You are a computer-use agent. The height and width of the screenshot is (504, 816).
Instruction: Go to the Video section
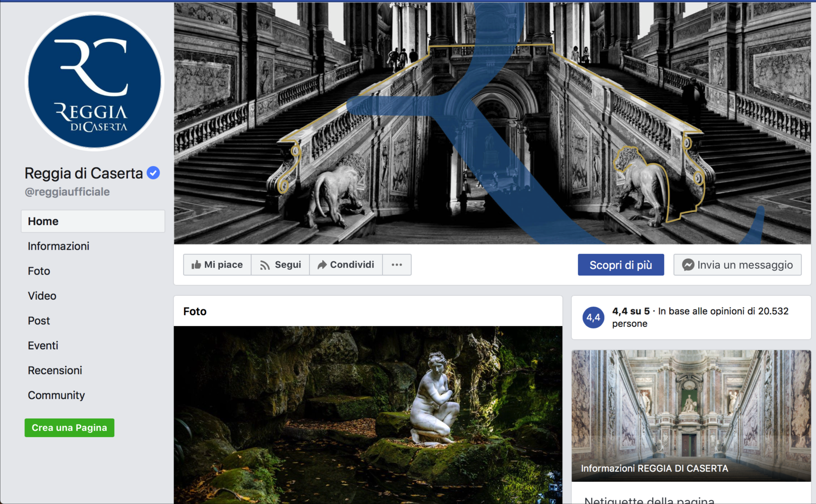pos(42,296)
